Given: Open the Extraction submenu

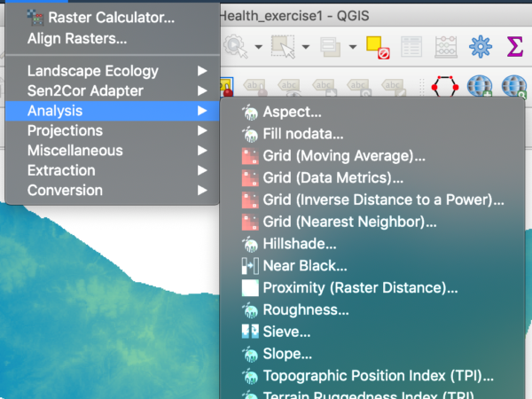Looking at the screenshot, I should [113, 170].
